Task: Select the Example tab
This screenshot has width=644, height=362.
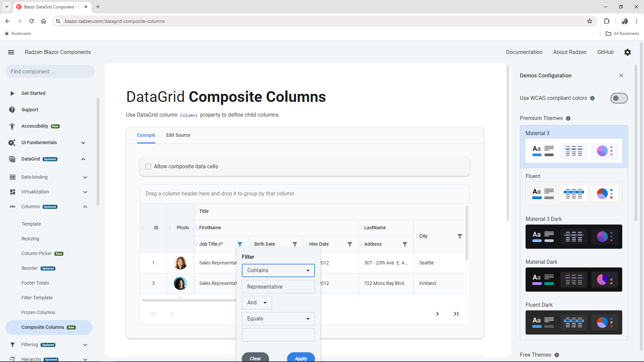Action: tap(146, 135)
